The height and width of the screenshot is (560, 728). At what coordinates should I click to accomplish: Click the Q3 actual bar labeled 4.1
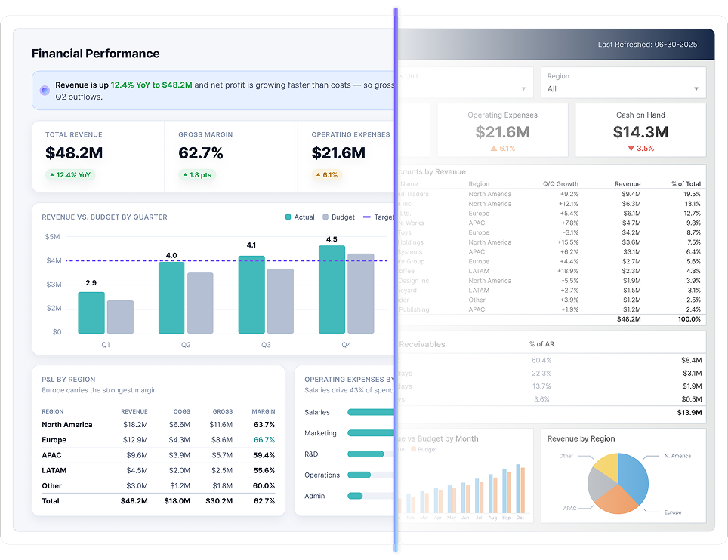251,294
